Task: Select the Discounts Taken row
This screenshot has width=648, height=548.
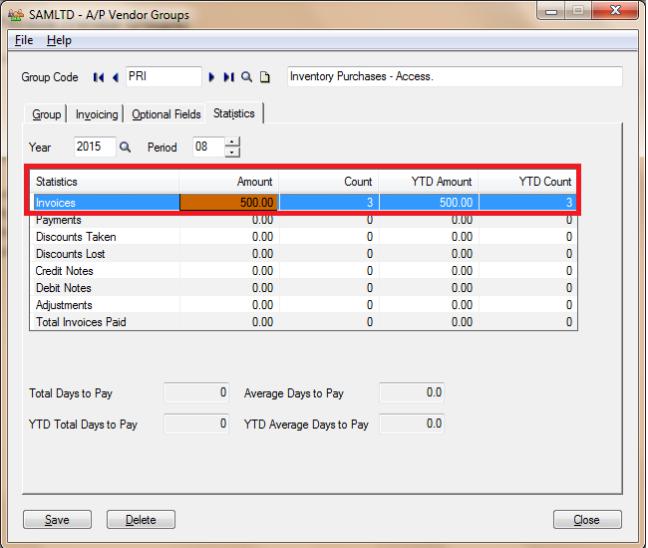Action: tap(304, 237)
